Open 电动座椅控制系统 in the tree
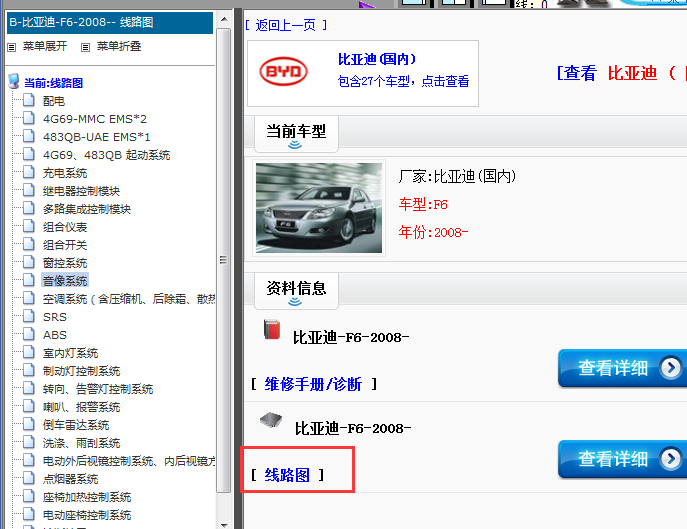687x529 pixels. 87,515
